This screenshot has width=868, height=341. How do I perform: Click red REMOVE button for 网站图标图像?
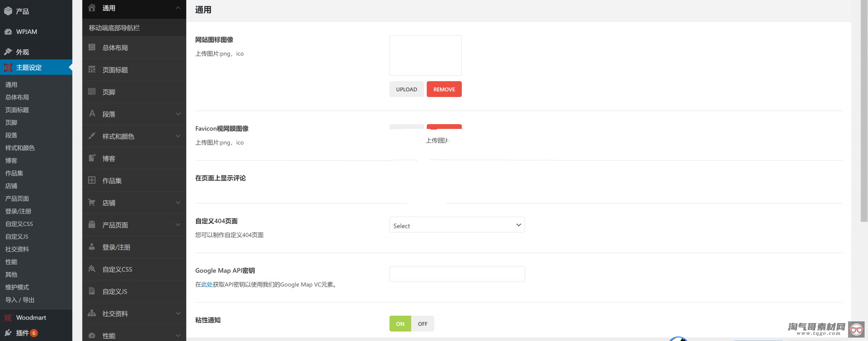[444, 89]
